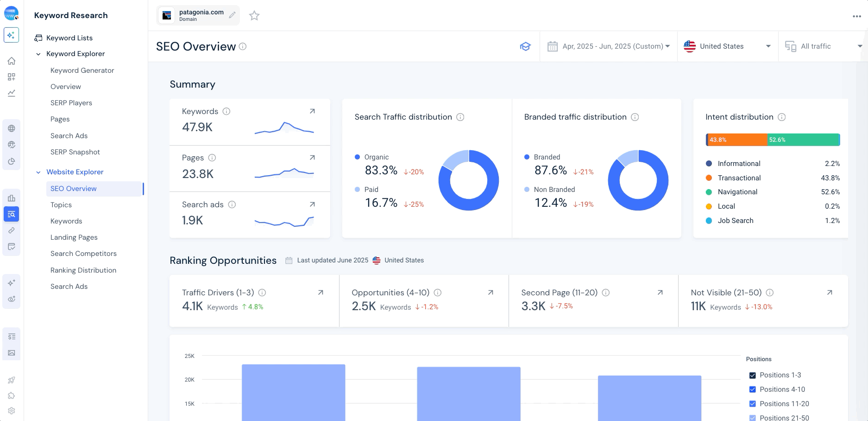Click info icon next to Intent distribution
868x421 pixels.
[782, 117]
